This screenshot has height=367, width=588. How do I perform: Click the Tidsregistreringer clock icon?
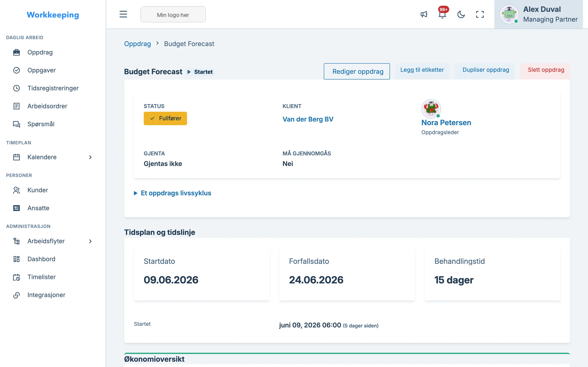[17, 88]
